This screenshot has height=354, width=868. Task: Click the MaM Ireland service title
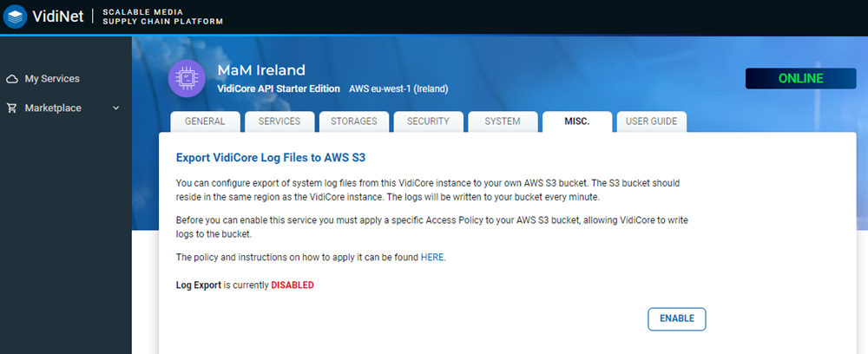[x=260, y=69]
